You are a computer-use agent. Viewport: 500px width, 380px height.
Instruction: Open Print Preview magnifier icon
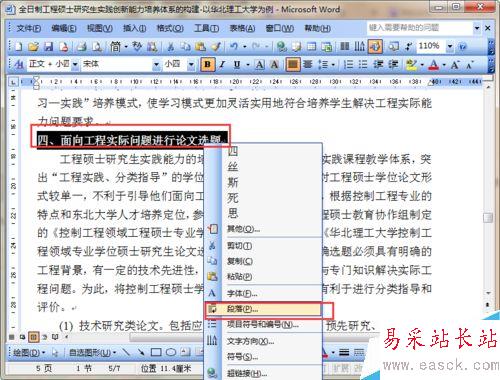[x=97, y=47]
